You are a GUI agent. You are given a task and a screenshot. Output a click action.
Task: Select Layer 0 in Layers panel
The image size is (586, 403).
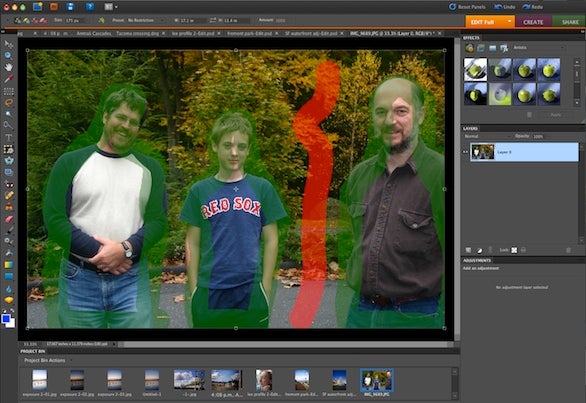[x=524, y=152]
